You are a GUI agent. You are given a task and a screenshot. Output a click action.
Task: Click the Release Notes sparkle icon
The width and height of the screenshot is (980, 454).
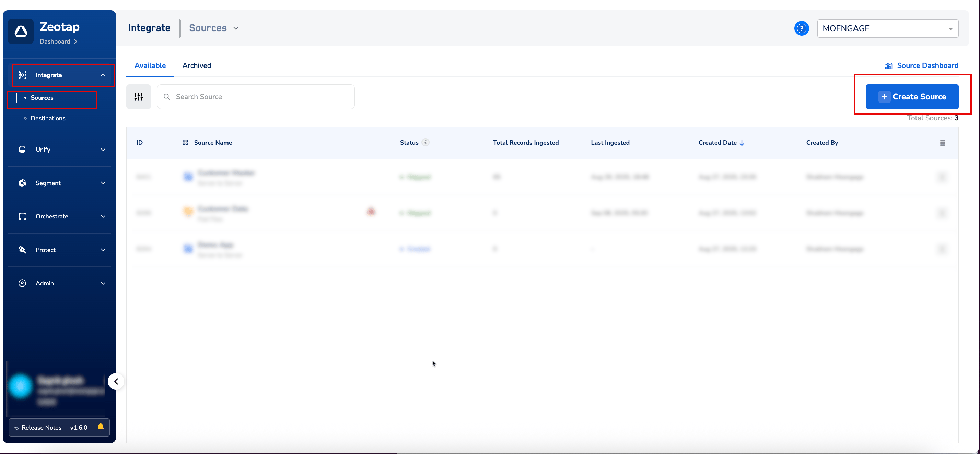point(16,427)
